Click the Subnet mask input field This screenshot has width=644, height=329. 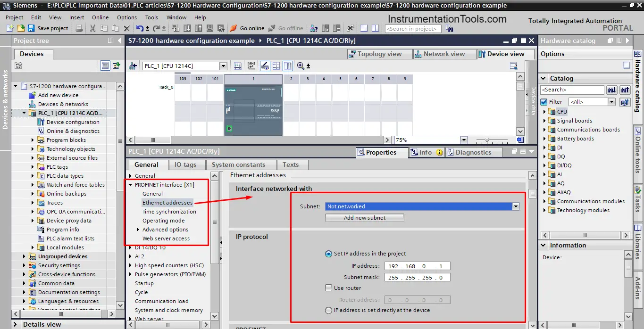pos(417,278)
